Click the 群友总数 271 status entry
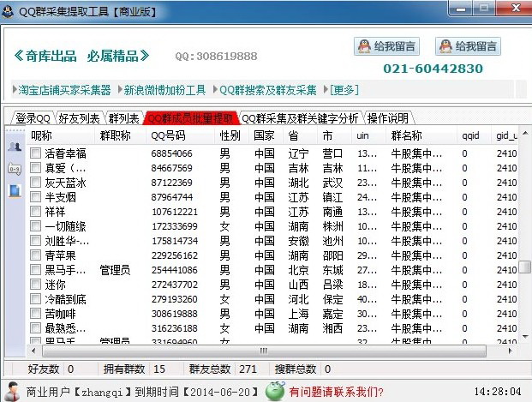Screen dimensions: 532x402 coord(223,369)
